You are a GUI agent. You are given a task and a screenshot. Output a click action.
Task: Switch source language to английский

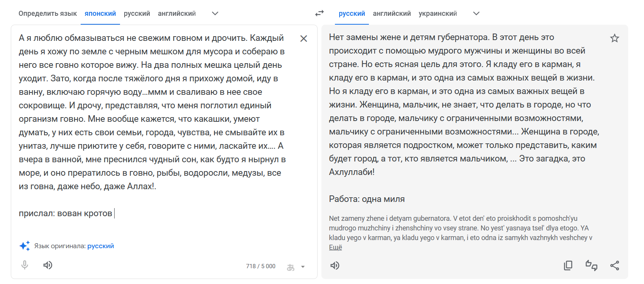177,13
